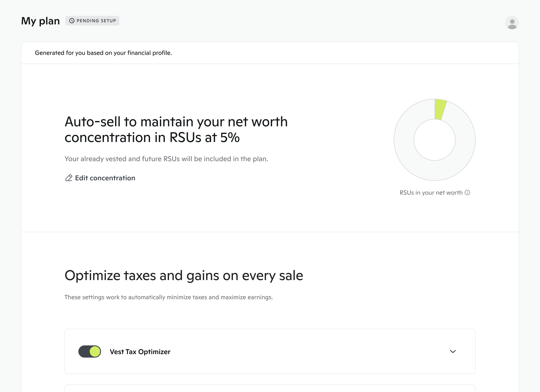The image size is (540, 392).
Task: Click the white center of the donut chart
Action: 435,140
